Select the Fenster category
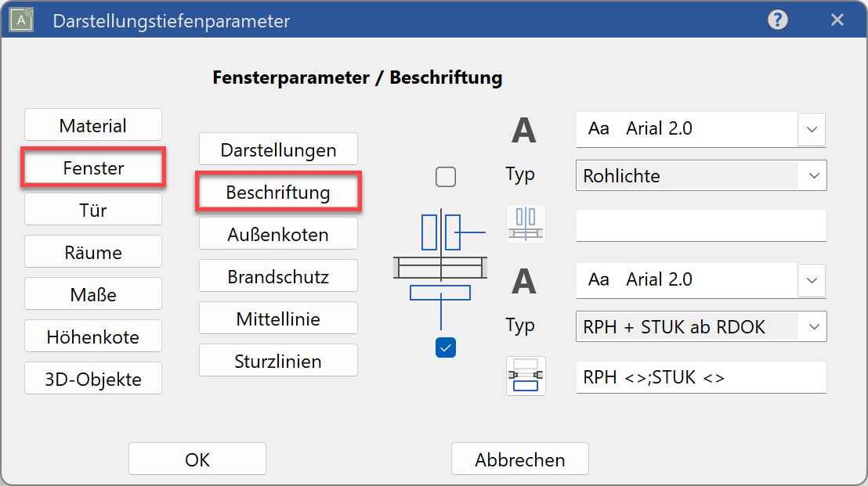This screenshot has width=868, height=486. click(92, 167)
